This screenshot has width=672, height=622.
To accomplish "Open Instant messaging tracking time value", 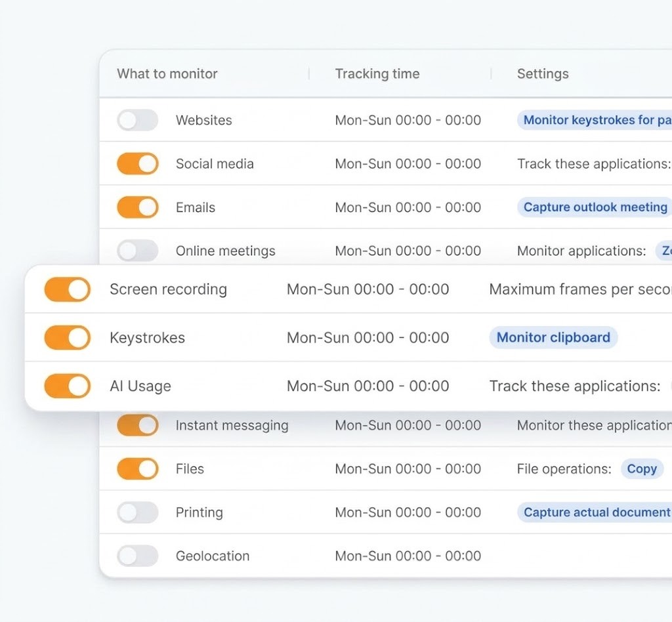I will point(408,425).
